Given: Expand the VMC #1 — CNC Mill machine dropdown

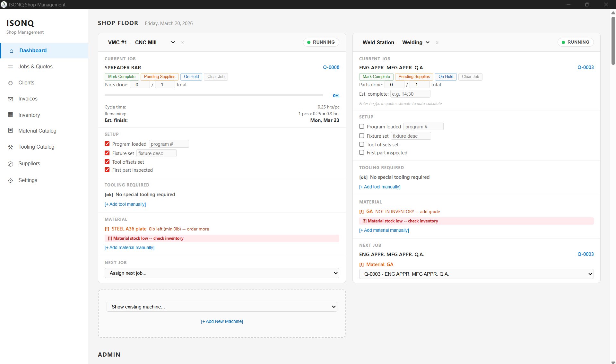Looking at the screenshot, I should (x=173, y=42).
